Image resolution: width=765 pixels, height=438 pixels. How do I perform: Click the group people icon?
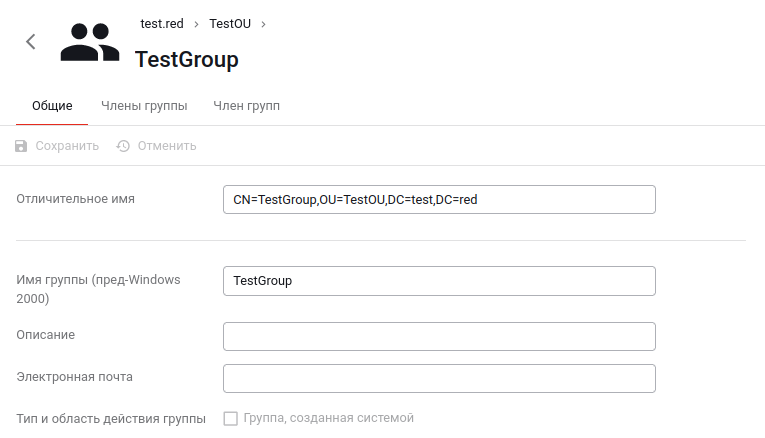(89, 42)
